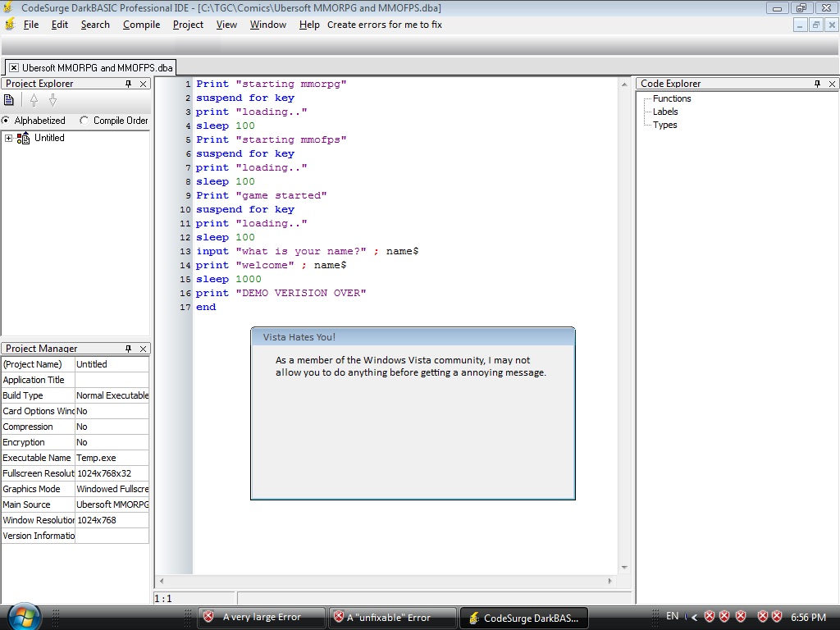
Task: Open the Edit menu
Action: [59, 25]
